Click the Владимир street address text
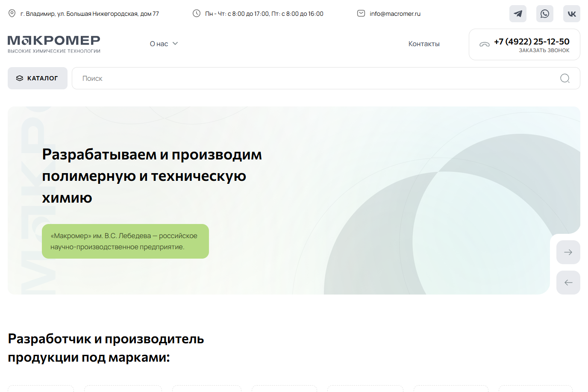The image size is (588, 392). point(90,14)
